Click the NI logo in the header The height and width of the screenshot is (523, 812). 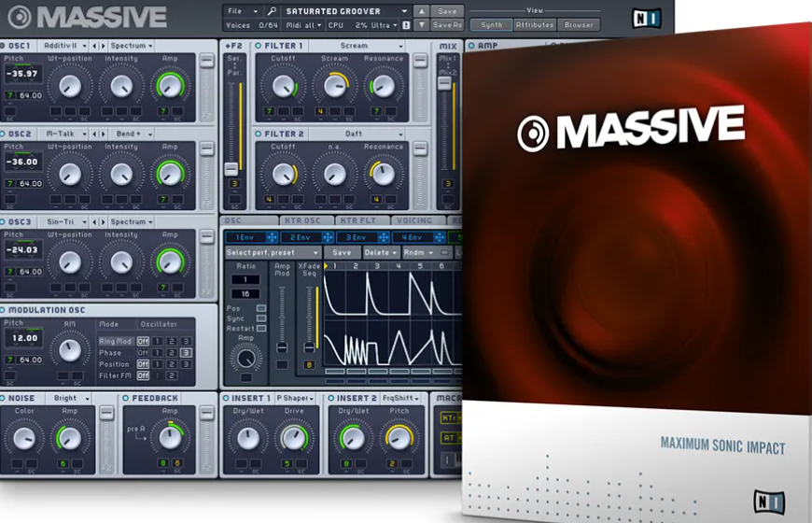coord(647,19)
